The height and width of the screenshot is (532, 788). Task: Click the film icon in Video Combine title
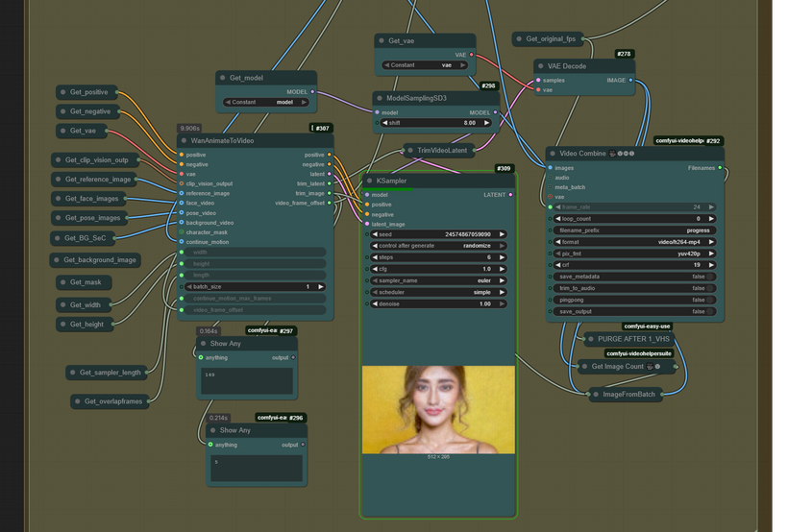point(613,154)
